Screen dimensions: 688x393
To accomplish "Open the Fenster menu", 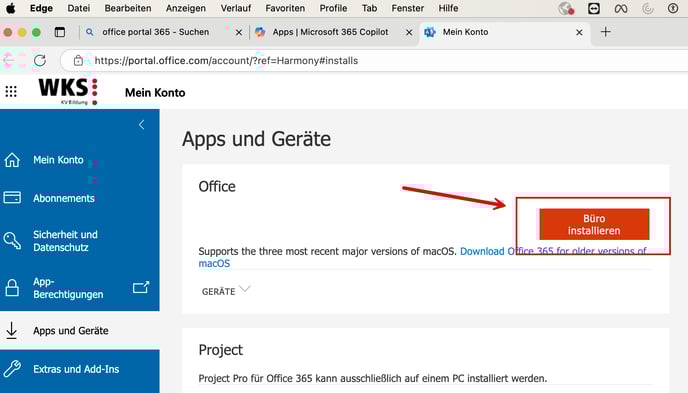I will (x=408, y=8).
